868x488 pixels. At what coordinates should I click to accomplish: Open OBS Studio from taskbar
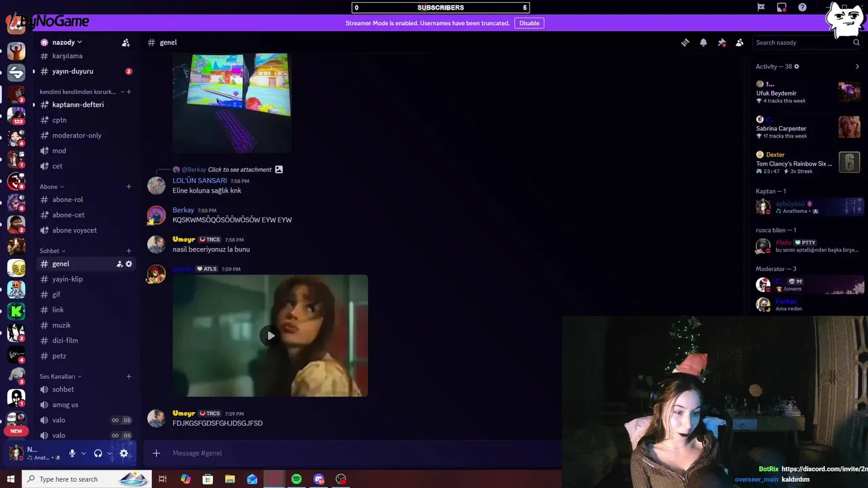[341, 479]
